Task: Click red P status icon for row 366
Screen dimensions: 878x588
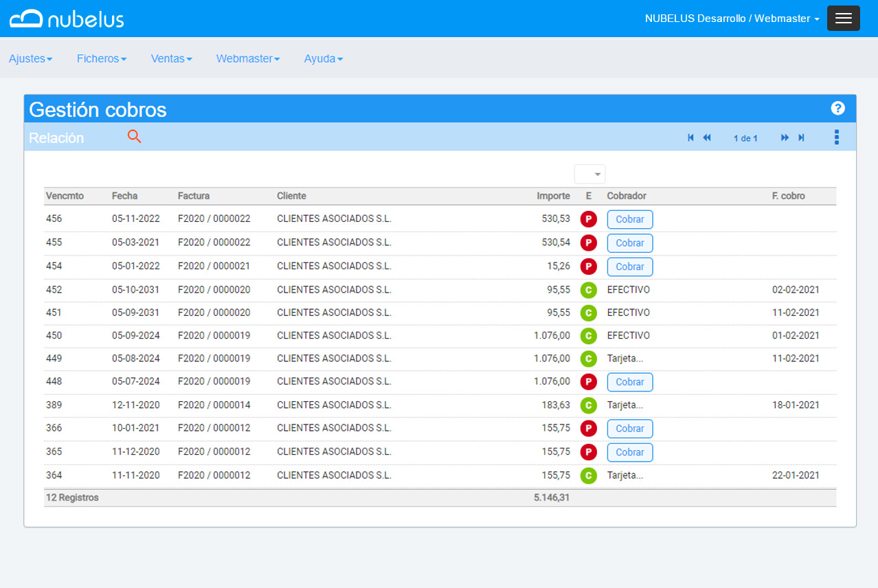Action: [588, 429]
